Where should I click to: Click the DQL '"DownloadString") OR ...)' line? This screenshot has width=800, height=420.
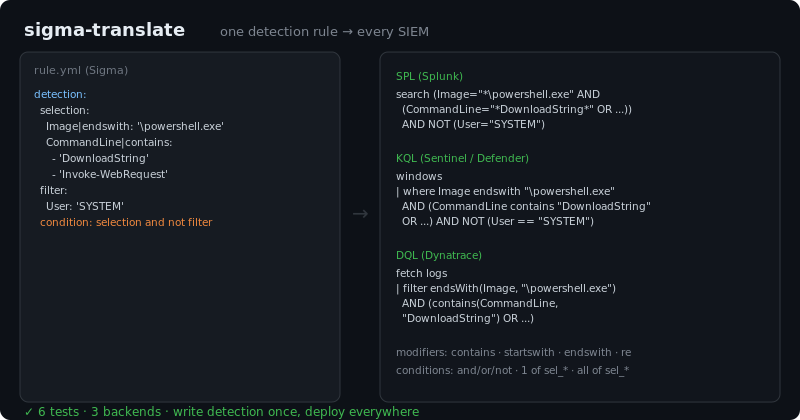(x=468, y=318)
